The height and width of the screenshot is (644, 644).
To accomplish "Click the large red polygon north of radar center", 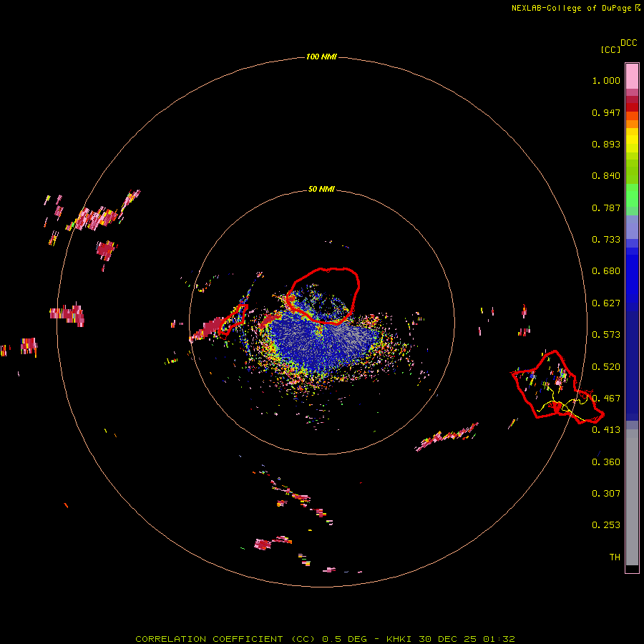I will tap(323, 296).
